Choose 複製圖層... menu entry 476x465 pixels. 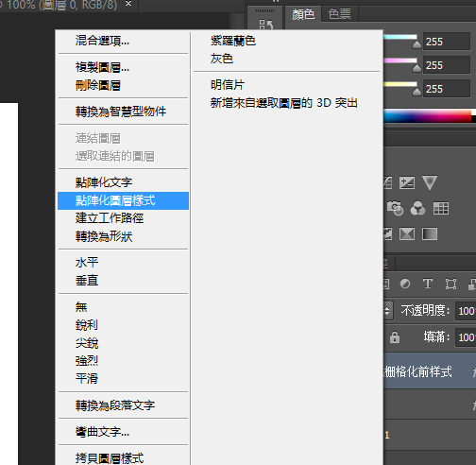coord(123,67)
